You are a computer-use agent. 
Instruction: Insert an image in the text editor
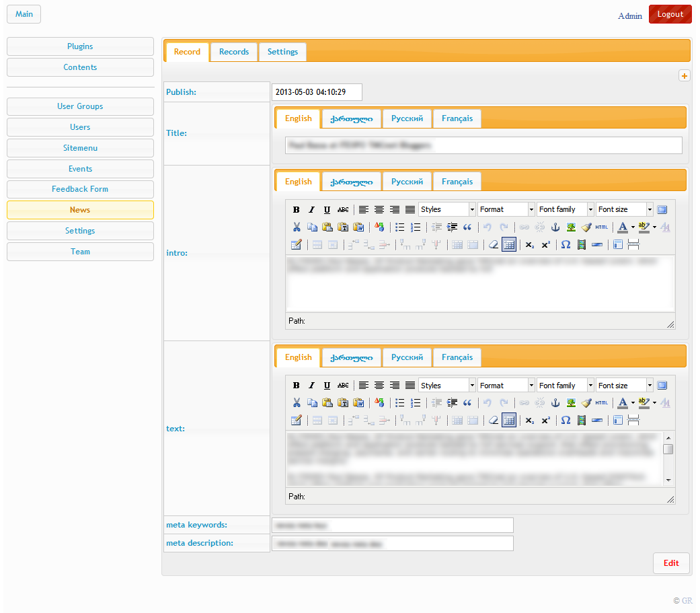(x=571, y=403)
